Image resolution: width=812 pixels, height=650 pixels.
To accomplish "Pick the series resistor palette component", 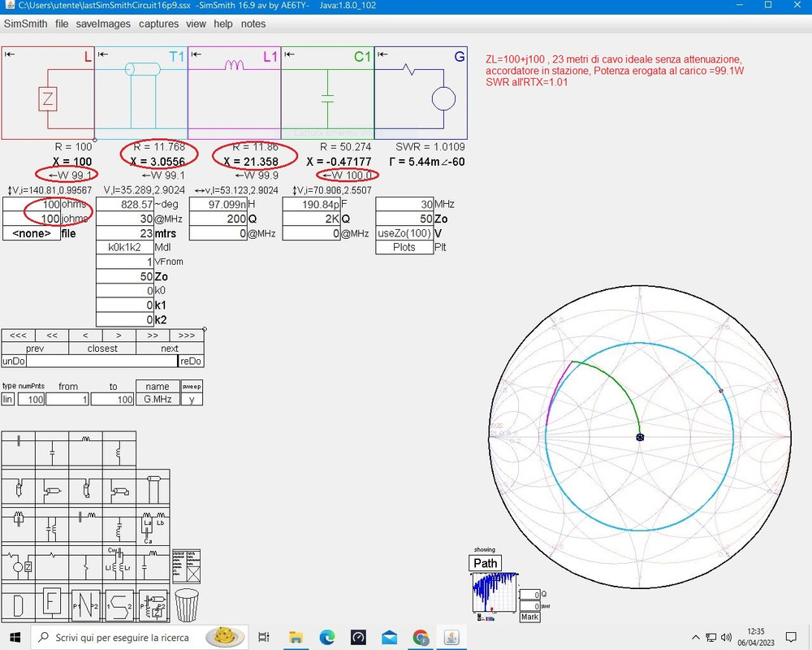I will (x=52, y=563).
